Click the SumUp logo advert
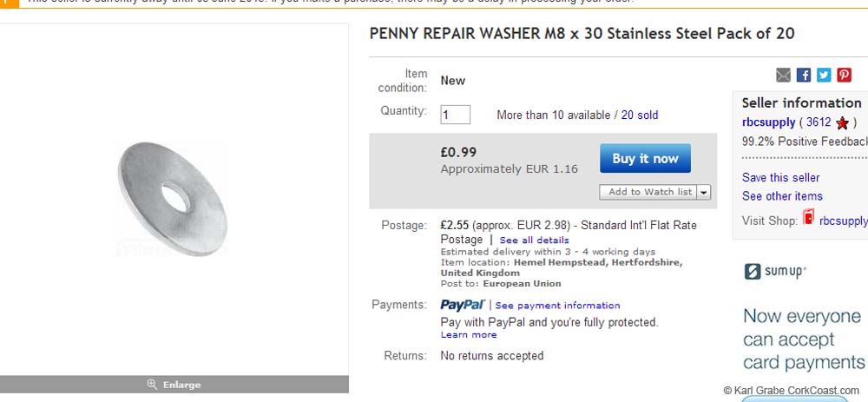 pos(776,272)
